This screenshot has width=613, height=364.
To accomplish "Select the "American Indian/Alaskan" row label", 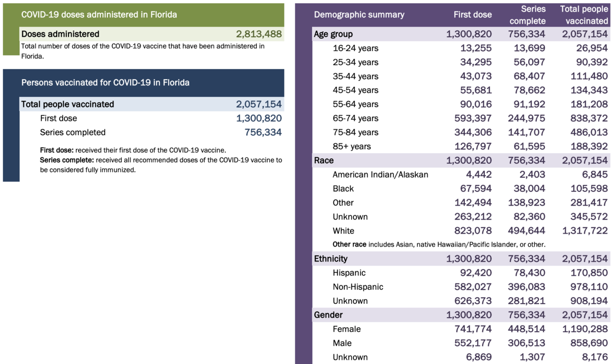I will (380, 175).
